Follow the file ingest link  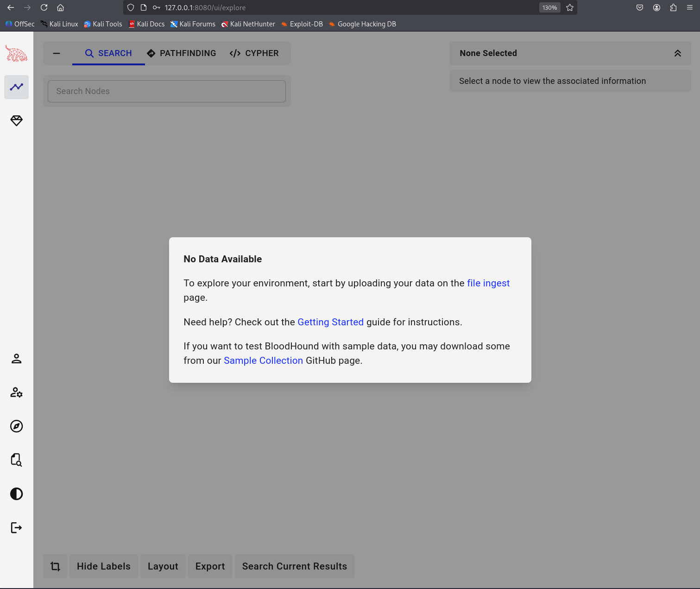pyautogui.click(x=488, y=283)
